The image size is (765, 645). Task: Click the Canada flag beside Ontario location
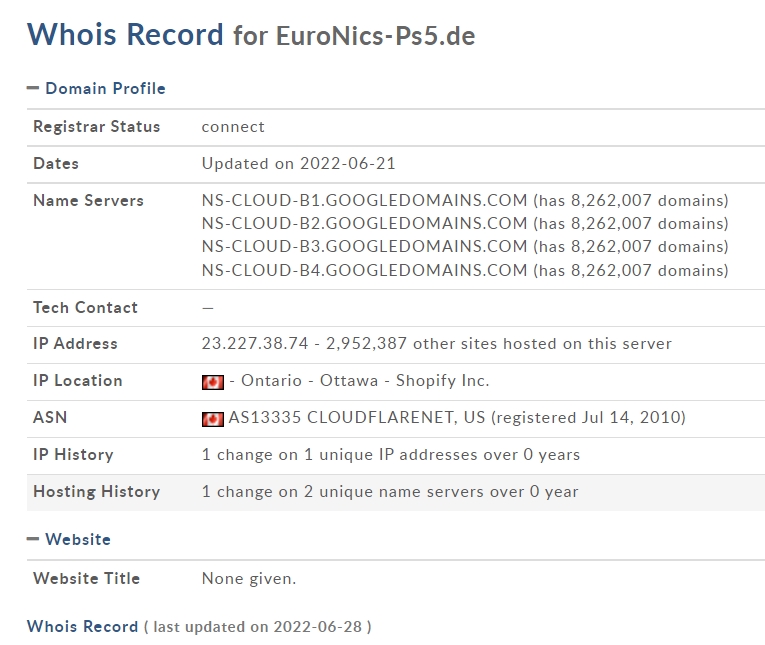(213, 382)
